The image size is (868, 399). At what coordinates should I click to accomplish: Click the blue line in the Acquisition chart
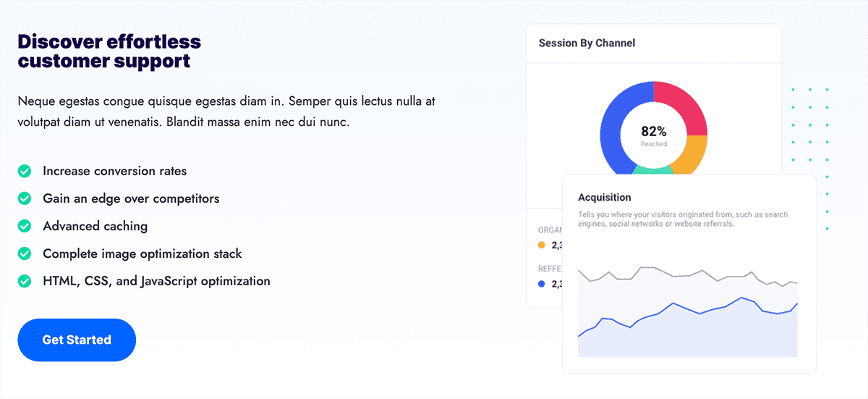(x=673, y=303)
